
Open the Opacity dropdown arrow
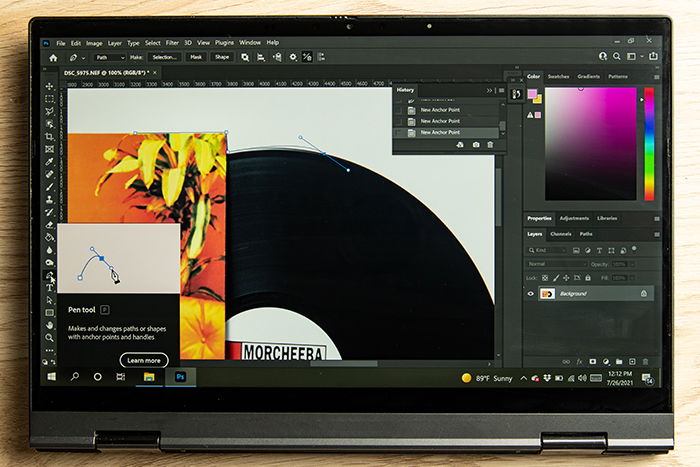click(632, 264)
